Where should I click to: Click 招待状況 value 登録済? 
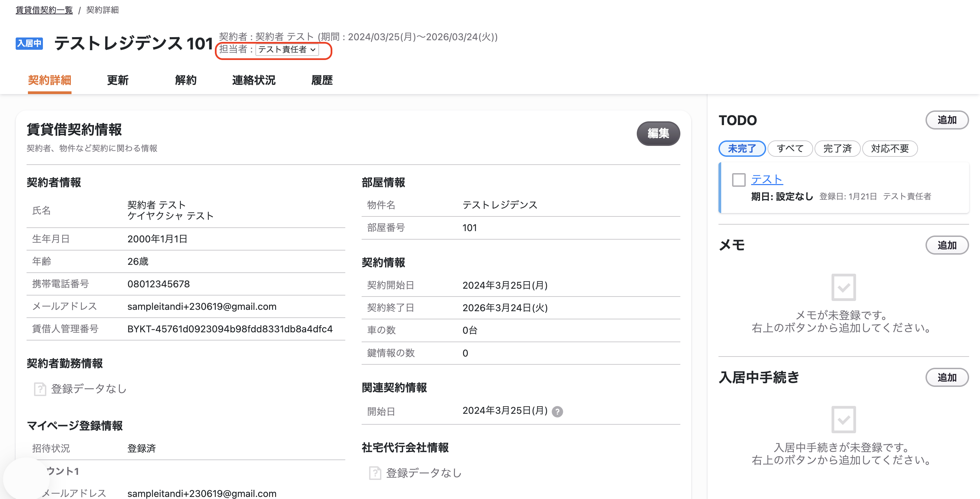(142, 448)
